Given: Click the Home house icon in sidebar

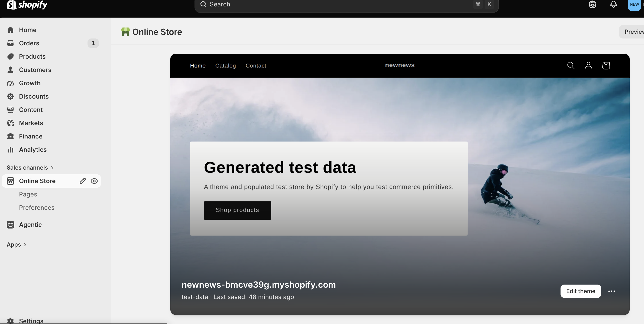Looking at the screenshot, I should click(10, 30).
